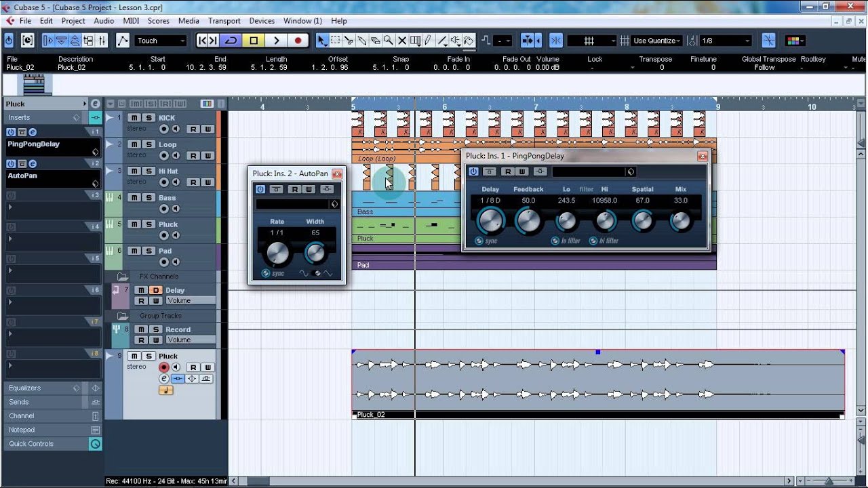This screenshot has height=488, width=868.
Task: Toggle Cycle loop mode
Action: (231, 41)
